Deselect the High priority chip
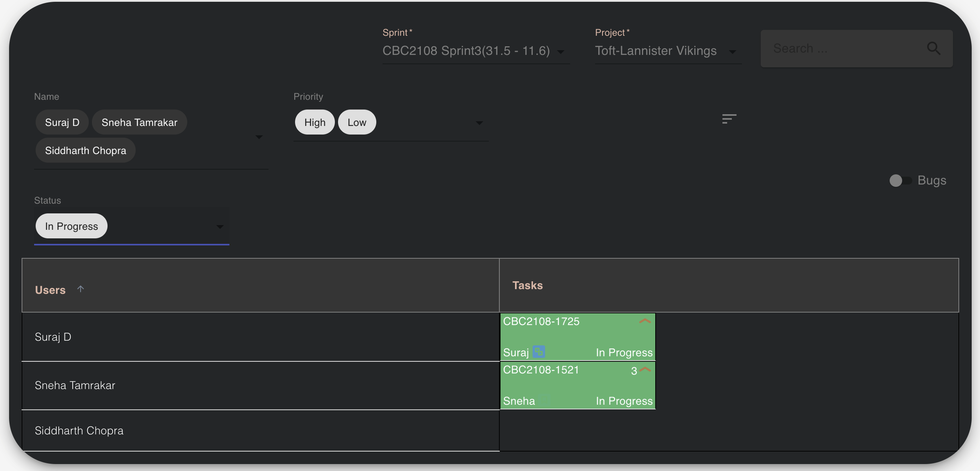Image resolution: width=980 pixels, height=471 pixels. 314,122
